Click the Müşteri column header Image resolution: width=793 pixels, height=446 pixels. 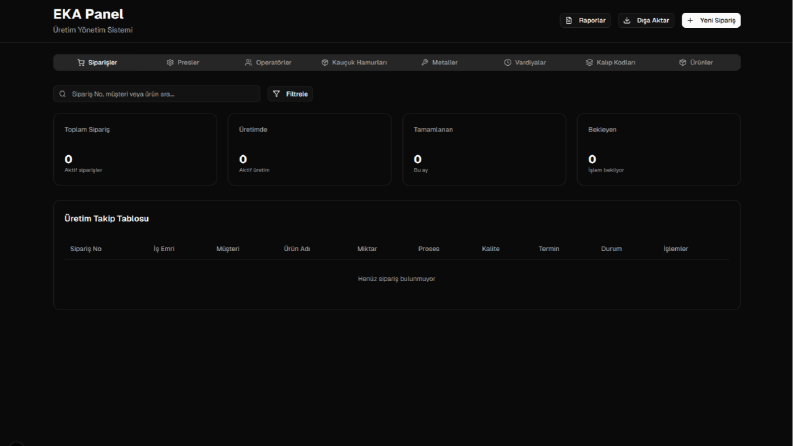point(228,249)
